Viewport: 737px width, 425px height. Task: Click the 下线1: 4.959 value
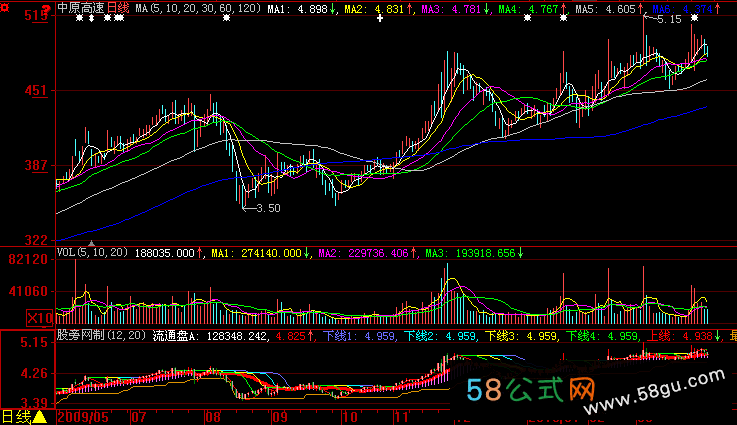[x=359, y=336]
